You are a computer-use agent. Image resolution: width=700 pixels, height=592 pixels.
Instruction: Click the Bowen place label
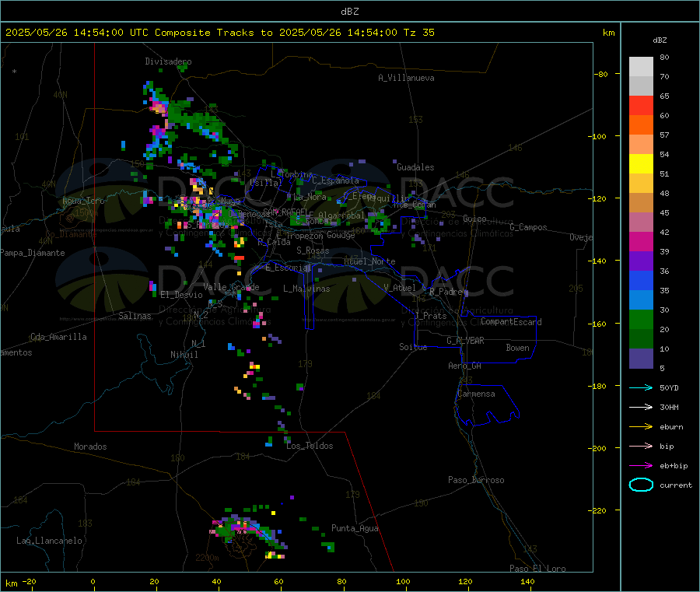pyautogui.click(x=518, y=348)
